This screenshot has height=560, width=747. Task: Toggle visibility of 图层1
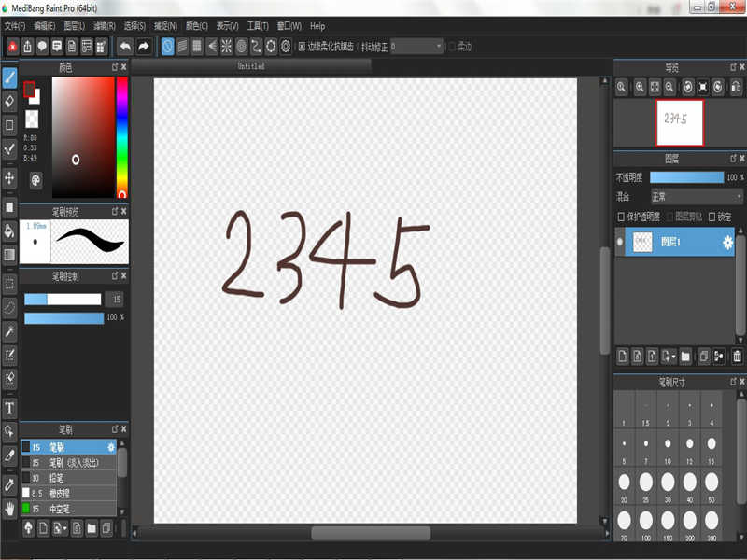pyautogui.click(x=620, y=242)
